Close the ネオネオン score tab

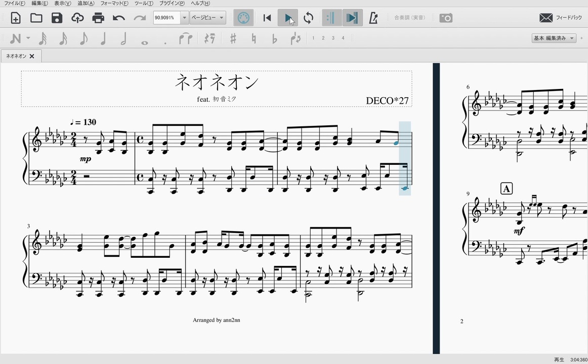coord(32,56)
